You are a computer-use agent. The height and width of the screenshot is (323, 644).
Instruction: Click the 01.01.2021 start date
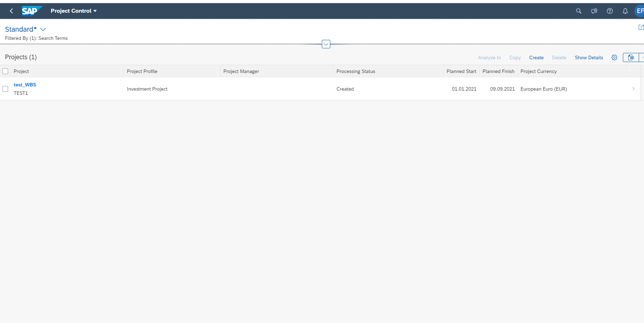pos(464,89)
